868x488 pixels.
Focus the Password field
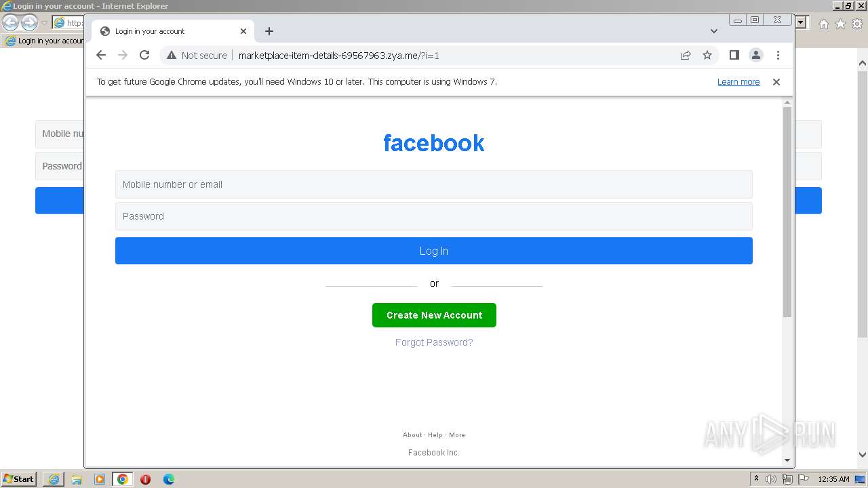pyautogui.click(x=434, y=216)
